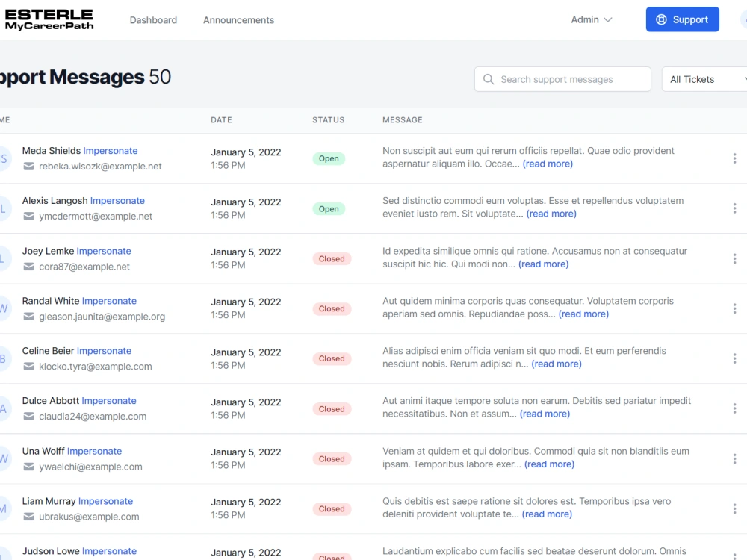Open three-dot menu for Una Wolff row
The width and height of the screenshot is (747, 560).
(x=734, y=458)
